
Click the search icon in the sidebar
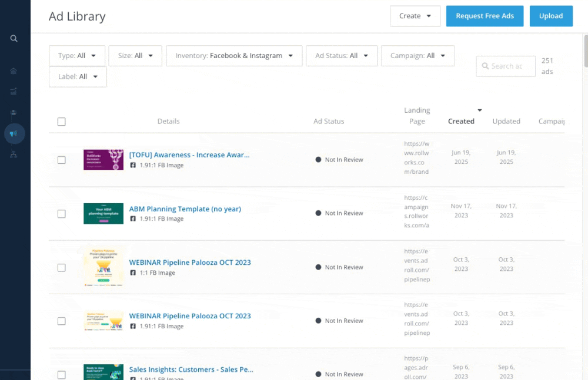click(x=14, y=39)
